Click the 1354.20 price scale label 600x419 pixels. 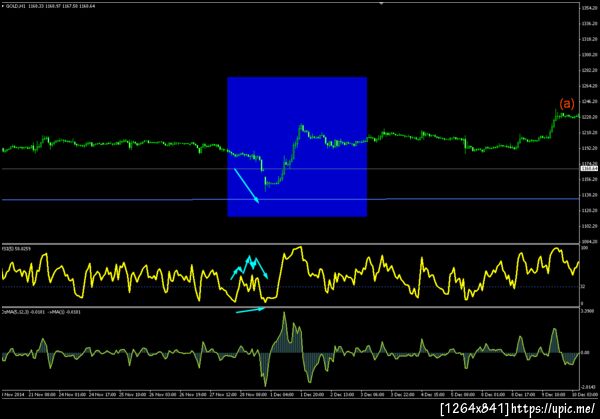tap(589, 8)
